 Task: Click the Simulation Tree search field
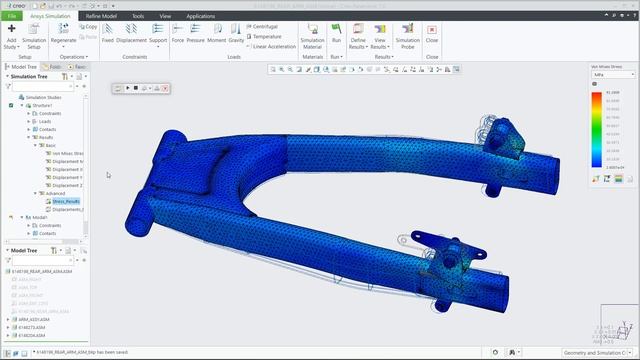(42, 87)
